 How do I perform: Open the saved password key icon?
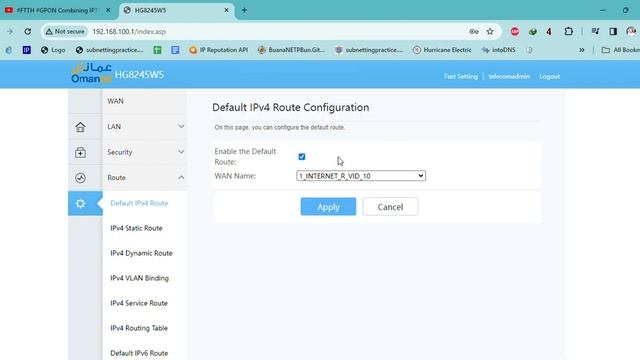coord(473,31)
